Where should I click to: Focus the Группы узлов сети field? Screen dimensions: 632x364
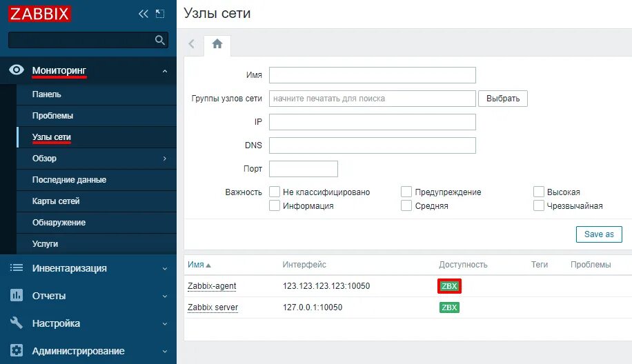coord(373,99)
